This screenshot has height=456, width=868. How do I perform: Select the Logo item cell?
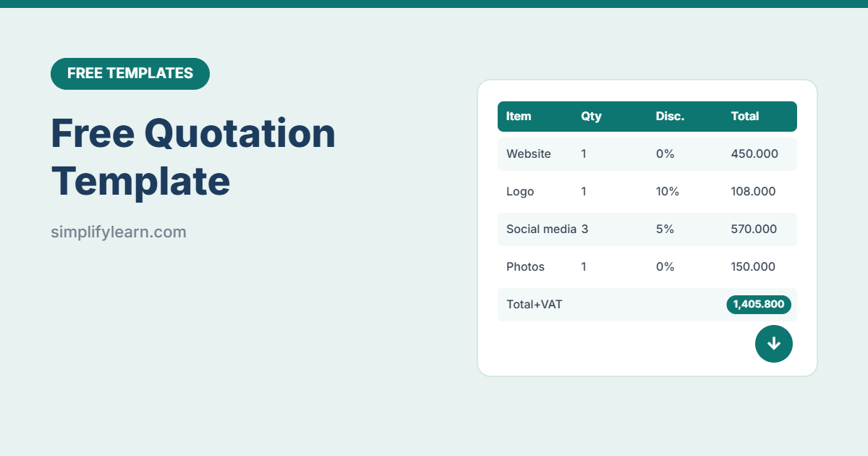[x=520, y=192]
